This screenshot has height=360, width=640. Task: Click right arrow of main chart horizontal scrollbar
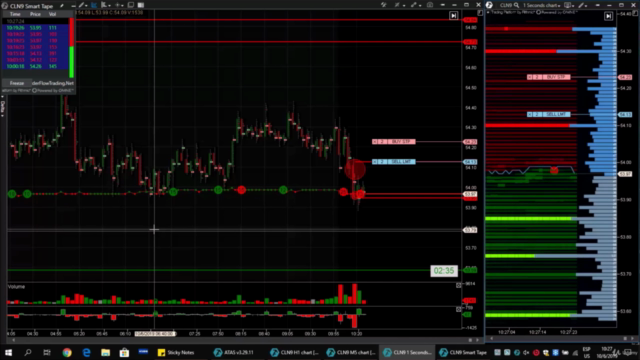point(478,340)
